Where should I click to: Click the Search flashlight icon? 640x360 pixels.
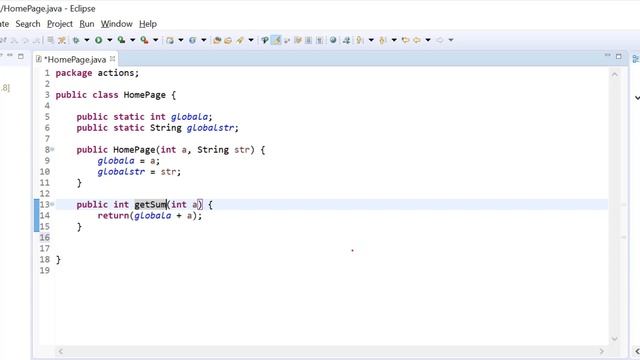pyautogui.click(x=240, y=40)
